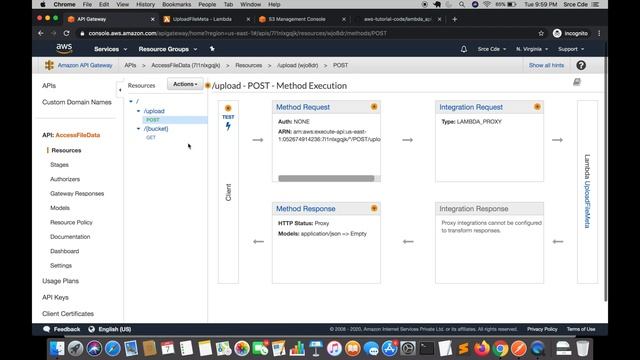Collapse the root / resource arrow

131,101
